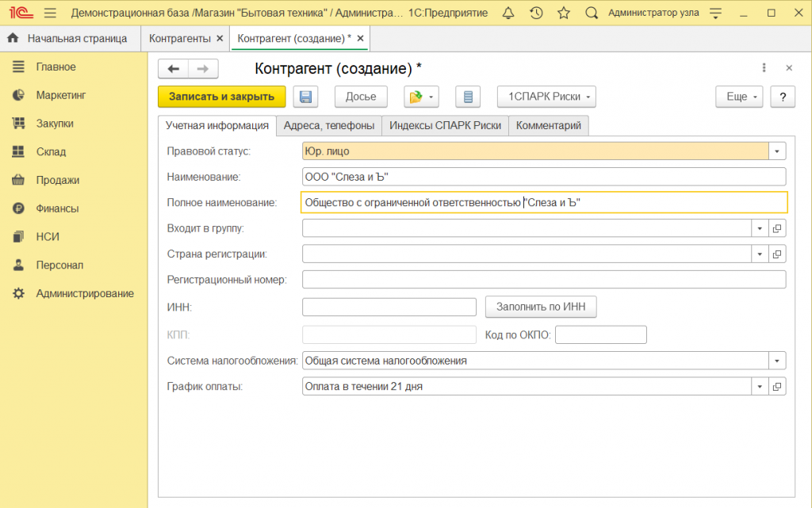
Task: Click the Заполнить по ИНН button
Action: pyautogui.click(x=540, y=307)
